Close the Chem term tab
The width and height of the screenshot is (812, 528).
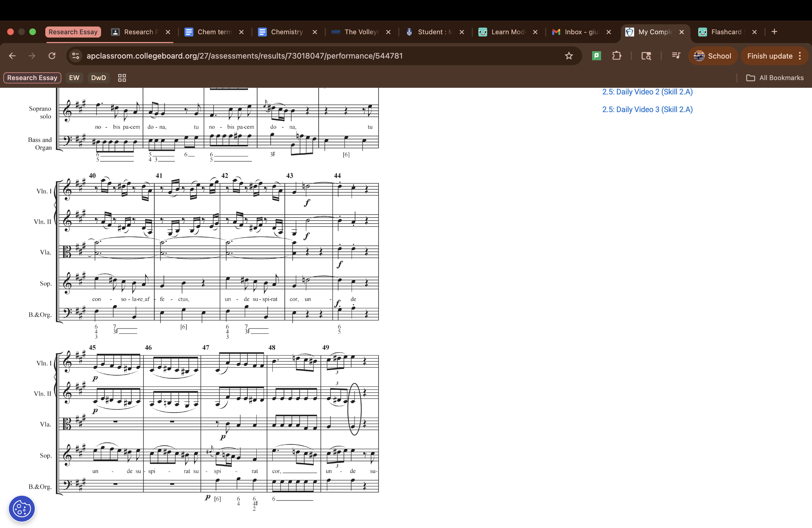pyautogui.click(x=241, y=32)
